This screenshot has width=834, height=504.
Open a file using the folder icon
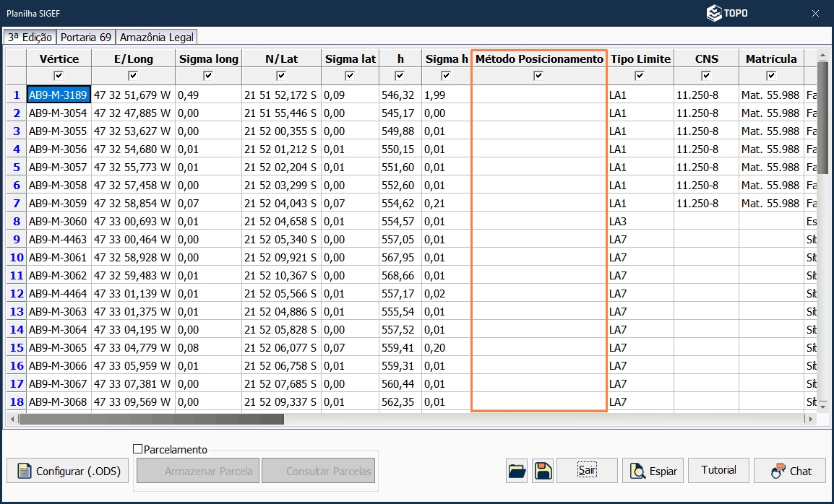pyautogui.click(x=516, y=470)
